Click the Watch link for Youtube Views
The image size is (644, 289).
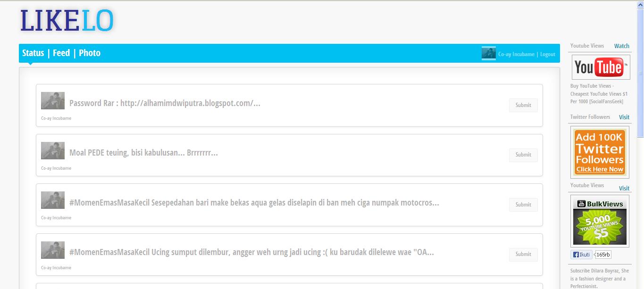click(x=622, y=46)
